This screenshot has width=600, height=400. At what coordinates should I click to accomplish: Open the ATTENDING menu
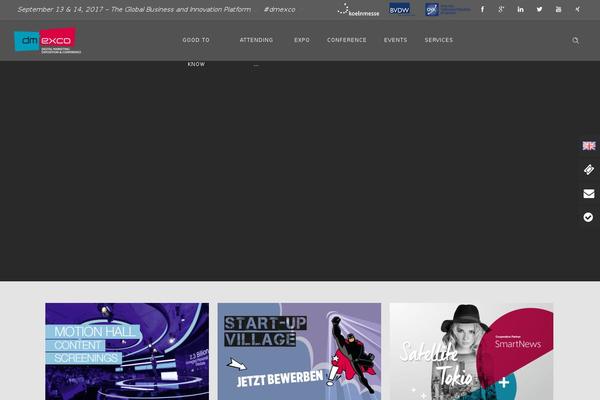point(256,40)
